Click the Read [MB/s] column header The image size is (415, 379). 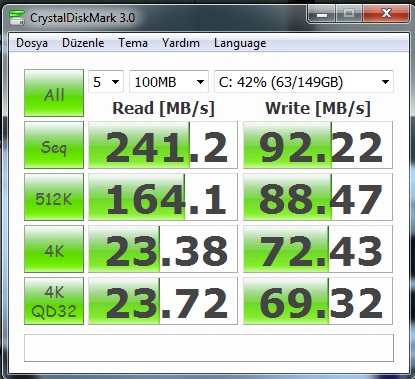click(163, 108)
